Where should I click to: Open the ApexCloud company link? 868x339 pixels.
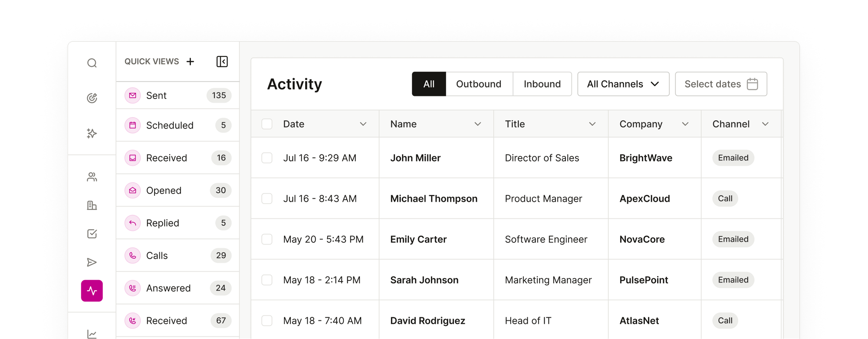[x=644, y=199]
